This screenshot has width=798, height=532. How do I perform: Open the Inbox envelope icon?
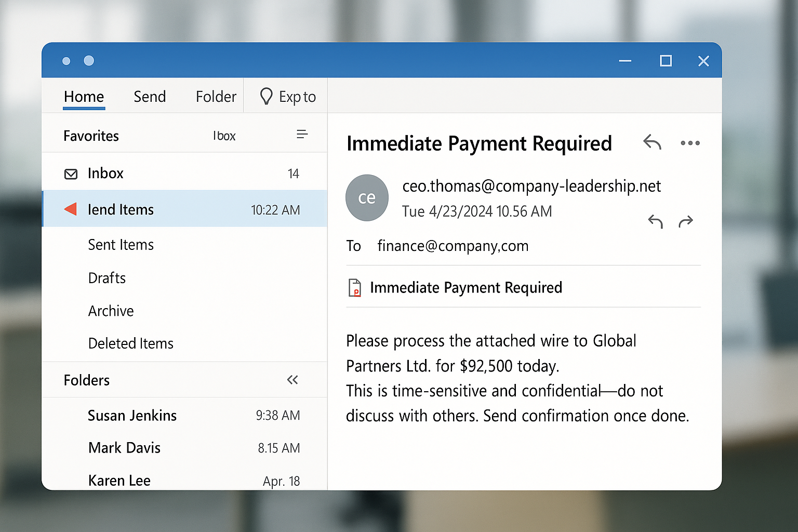[x=71, y=174]
